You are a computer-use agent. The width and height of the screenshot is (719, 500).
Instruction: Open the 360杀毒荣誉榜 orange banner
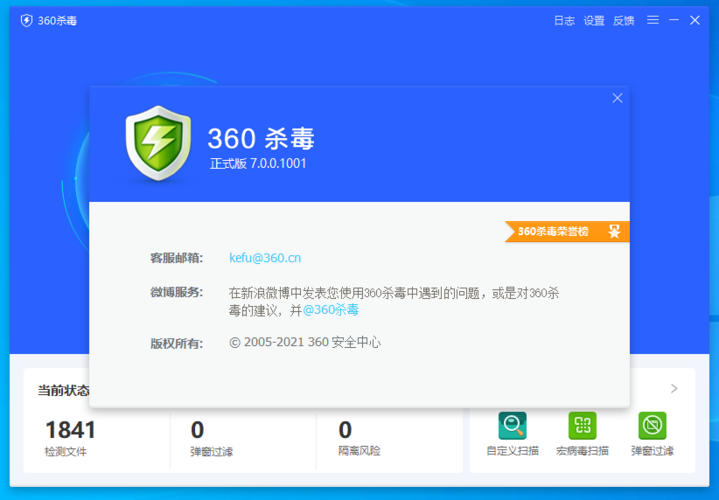(567, 231)
